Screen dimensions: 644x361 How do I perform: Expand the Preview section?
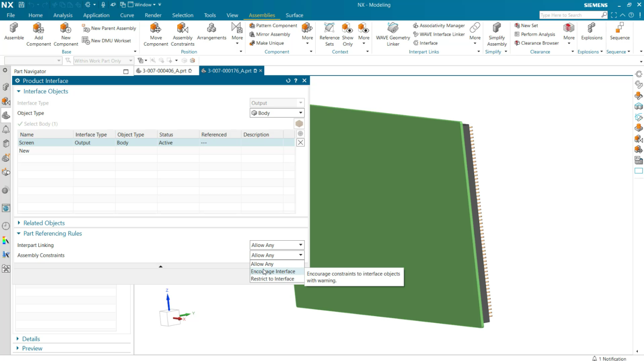tap(32, 348)
